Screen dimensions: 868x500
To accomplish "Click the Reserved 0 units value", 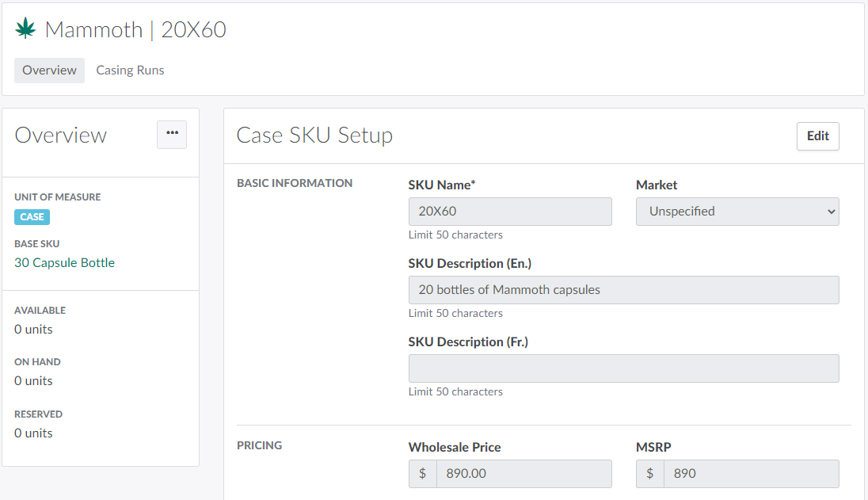I will (33, 433).
